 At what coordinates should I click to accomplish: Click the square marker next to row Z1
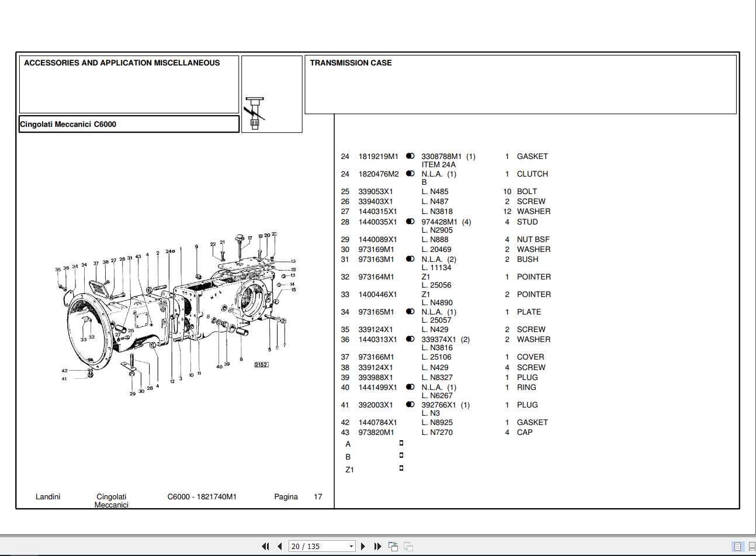point(401,468)
